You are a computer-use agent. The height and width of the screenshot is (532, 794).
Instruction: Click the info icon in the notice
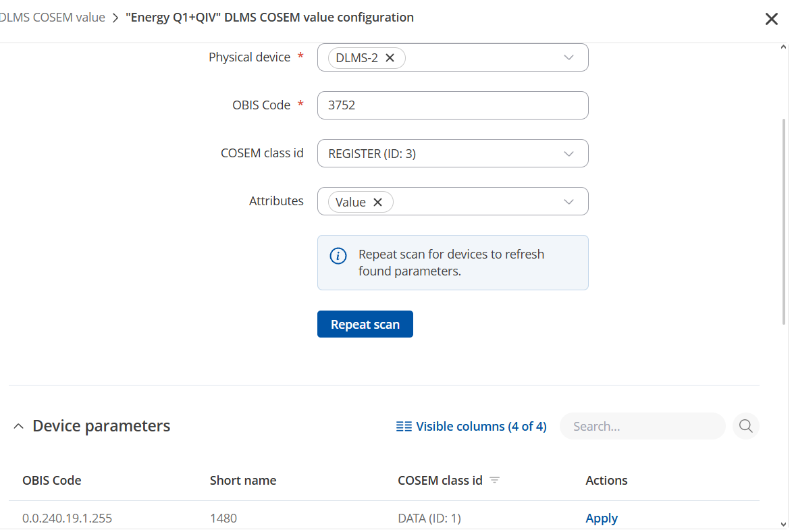click(338, 256)
